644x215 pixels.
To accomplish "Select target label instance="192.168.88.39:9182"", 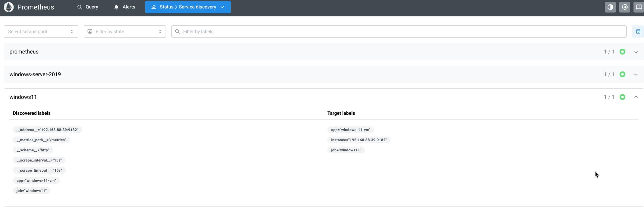I will (359, 140).
